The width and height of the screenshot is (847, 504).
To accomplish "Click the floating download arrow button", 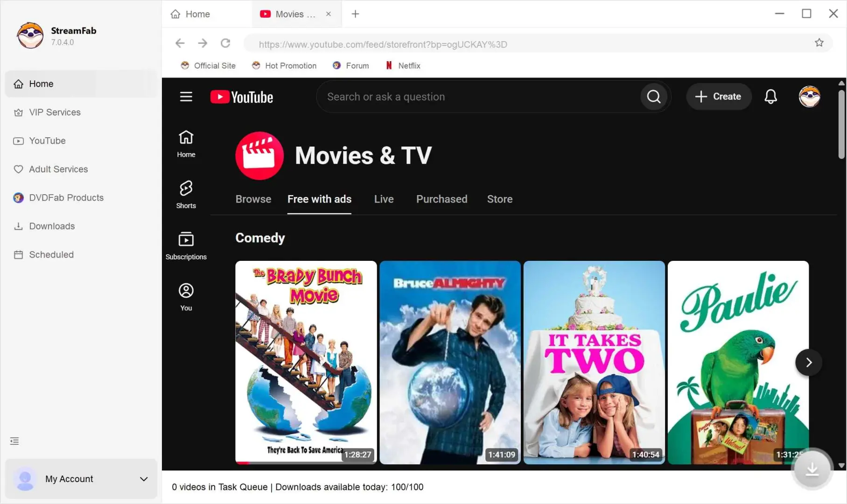I will pos(812,469).
